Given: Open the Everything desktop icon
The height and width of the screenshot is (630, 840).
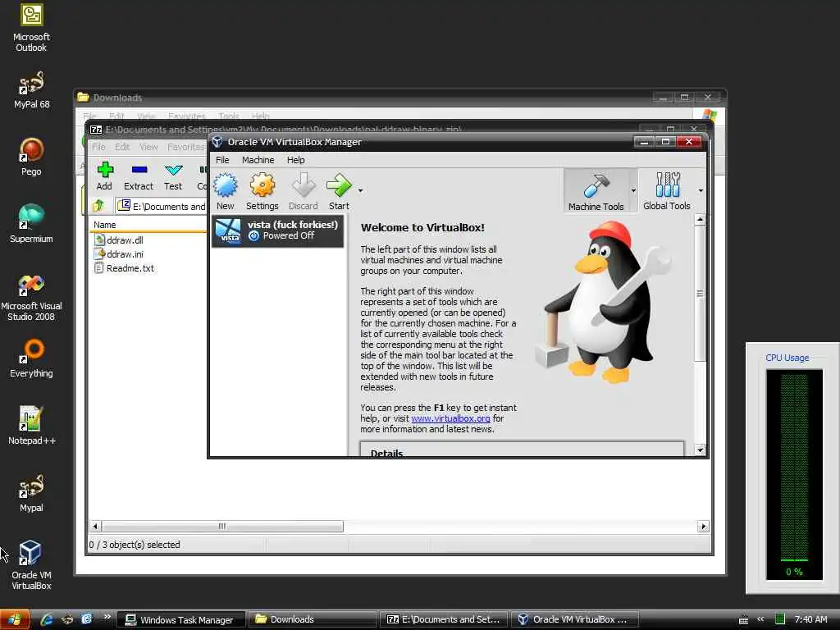Looking at the screenshot, I should point(31,359).
